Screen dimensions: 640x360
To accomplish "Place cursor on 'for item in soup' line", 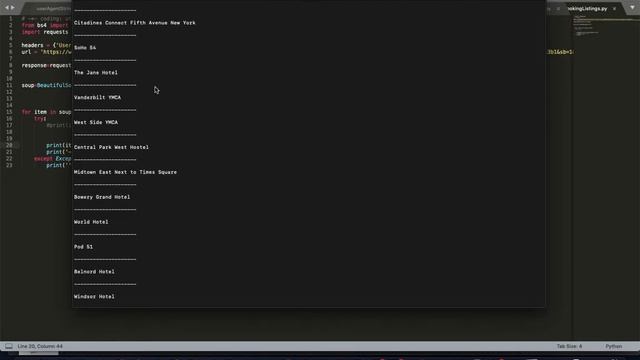I will point(46,112).
